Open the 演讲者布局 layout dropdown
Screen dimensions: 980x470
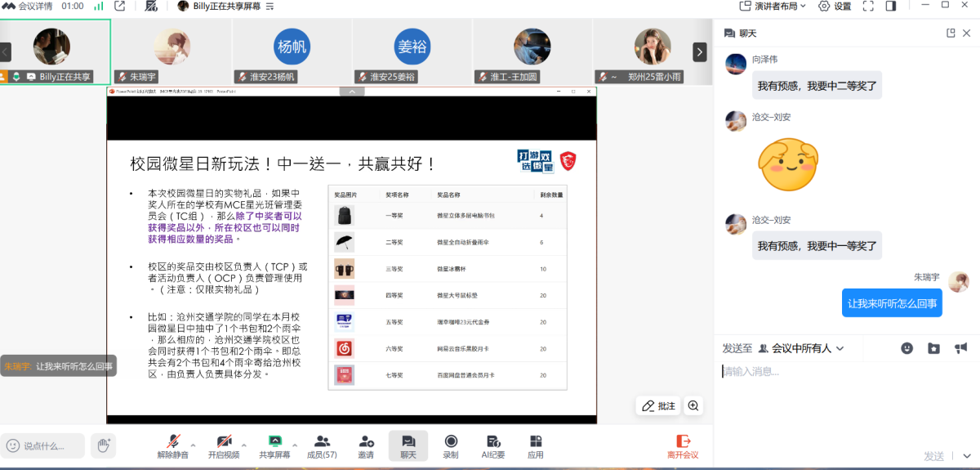(773, 6)
